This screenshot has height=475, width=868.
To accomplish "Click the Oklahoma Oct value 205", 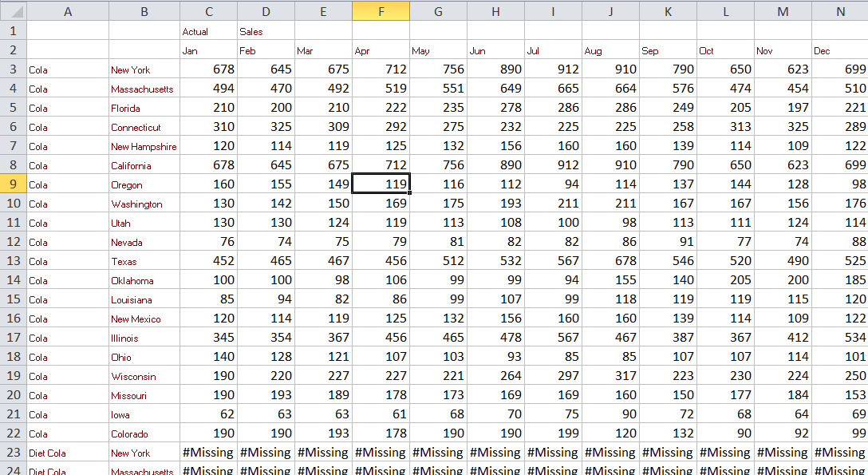I will pos(726,280).
